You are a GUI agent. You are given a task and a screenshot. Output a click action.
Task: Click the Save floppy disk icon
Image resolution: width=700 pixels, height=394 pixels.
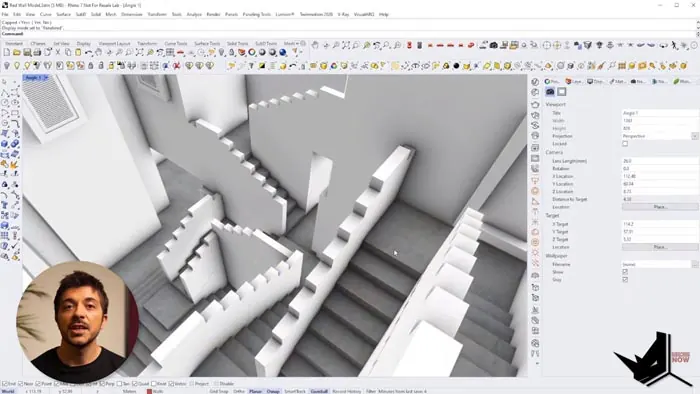click(27, 53)
